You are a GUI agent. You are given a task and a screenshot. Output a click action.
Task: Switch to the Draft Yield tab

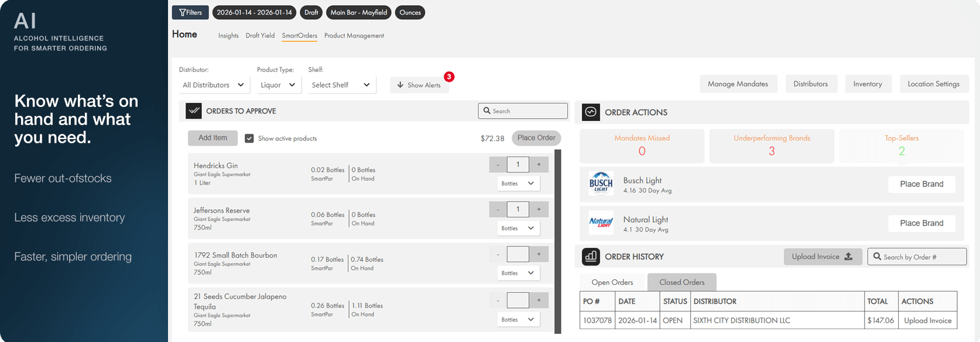[x=260, y=36]
